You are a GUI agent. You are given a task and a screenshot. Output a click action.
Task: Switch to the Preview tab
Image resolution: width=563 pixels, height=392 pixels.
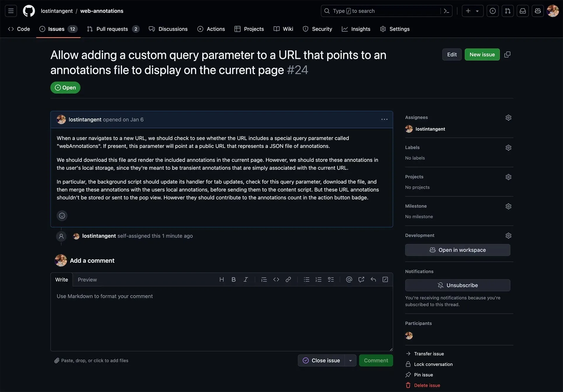click(87, 279)
